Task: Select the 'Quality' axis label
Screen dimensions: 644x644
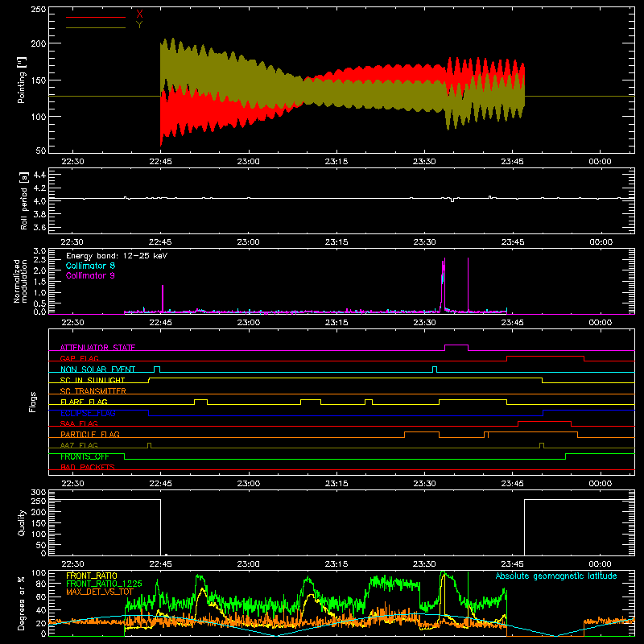Action: [22, 522]
